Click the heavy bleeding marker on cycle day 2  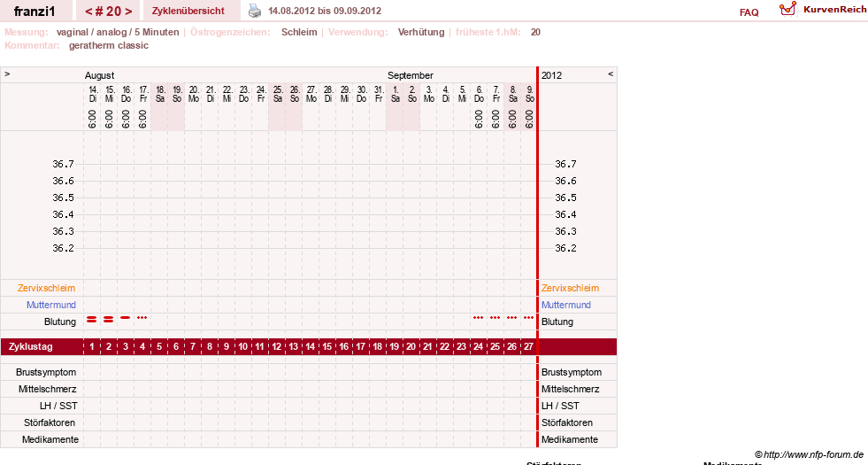(x=109, y=319)
